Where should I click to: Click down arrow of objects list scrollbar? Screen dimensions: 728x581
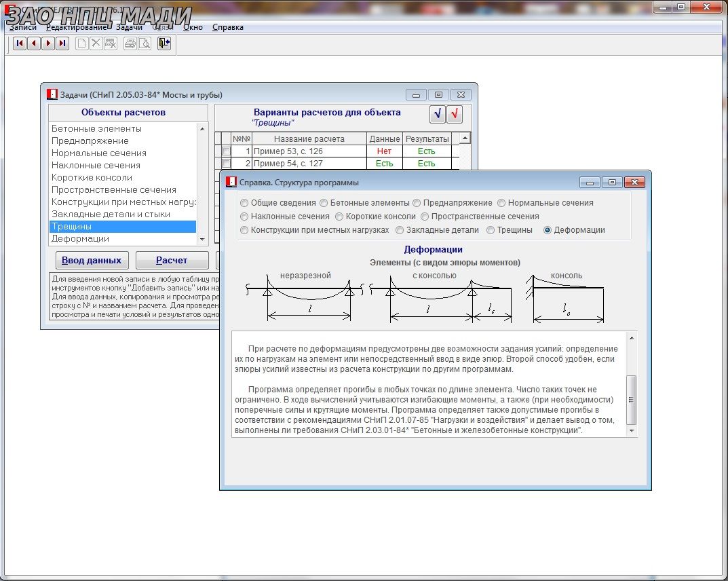(x=202, y=239)
